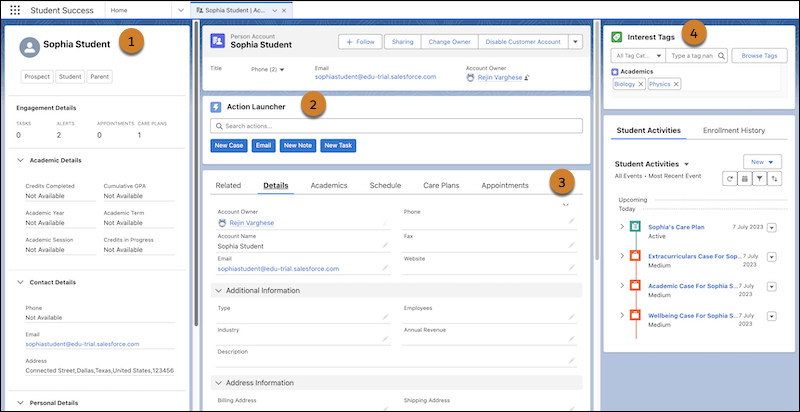Close the Sophia Student workspace tab
The image size is (800, 412).
click(284, 10)
